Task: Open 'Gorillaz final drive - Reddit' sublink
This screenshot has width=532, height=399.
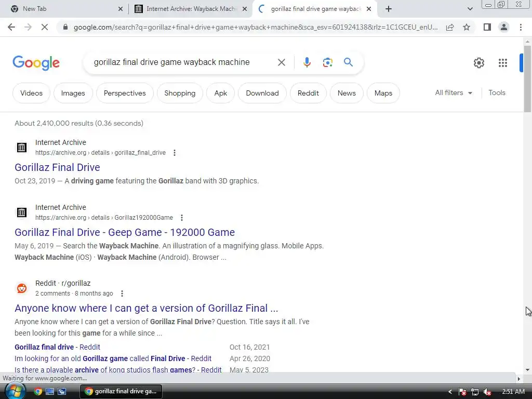Action: (x=57, y=347)
